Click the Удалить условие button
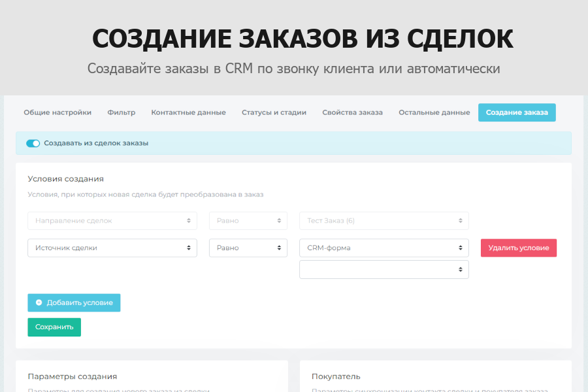This screenshot has height=392, width=588. click(518, 248)
